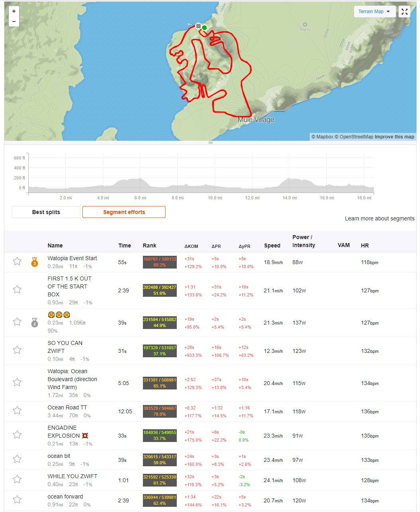The height and width of the screenshot is (512, 420).
Task: Click rank badge 320615 / 543317
Action: [160, 460]
